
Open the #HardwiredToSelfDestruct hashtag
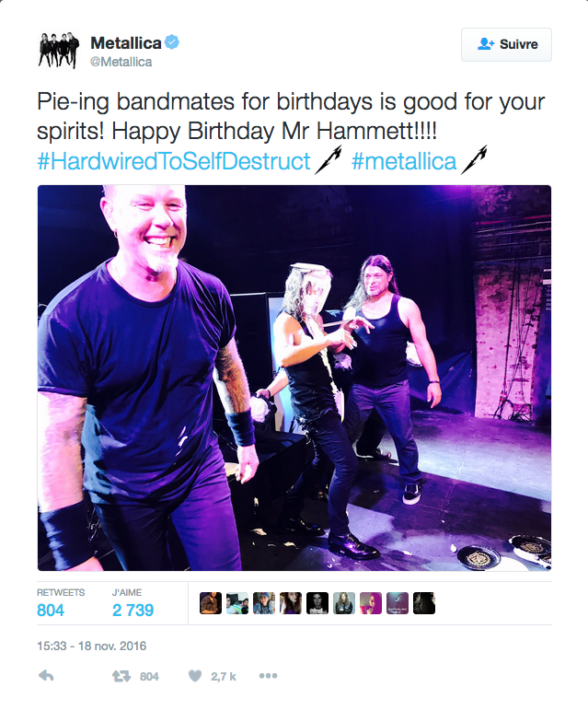pyautogui.click(x=174, y=161)
